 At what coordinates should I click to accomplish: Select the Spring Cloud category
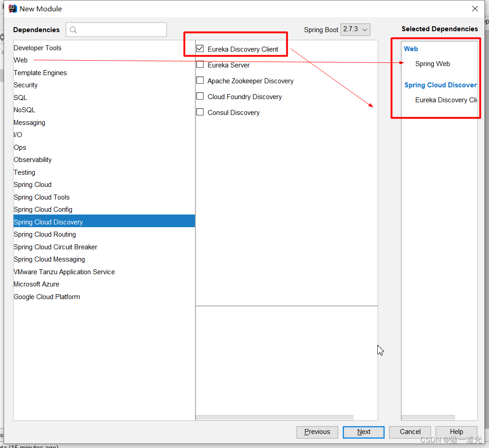104,185
